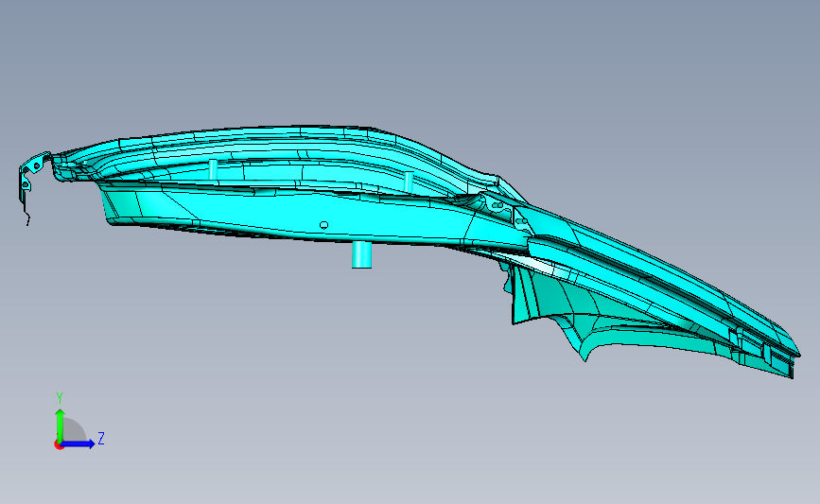This screenshot has width=820, height=504.
Task: Click the blue Z axis arrow of the triad
Action: (x=79, y=444)
